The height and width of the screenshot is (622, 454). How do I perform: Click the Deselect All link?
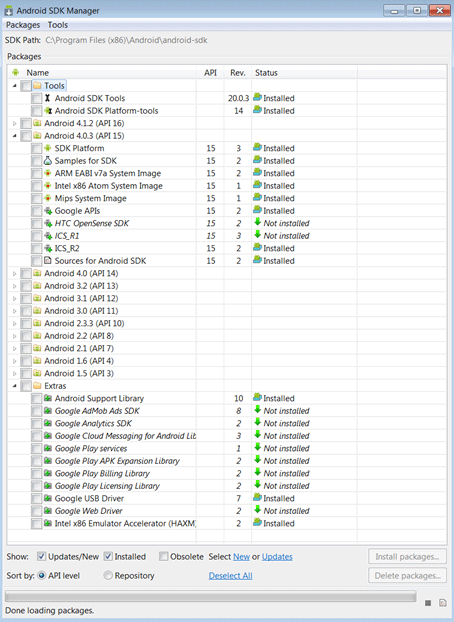pyautogui.click(x=231, y=576)
